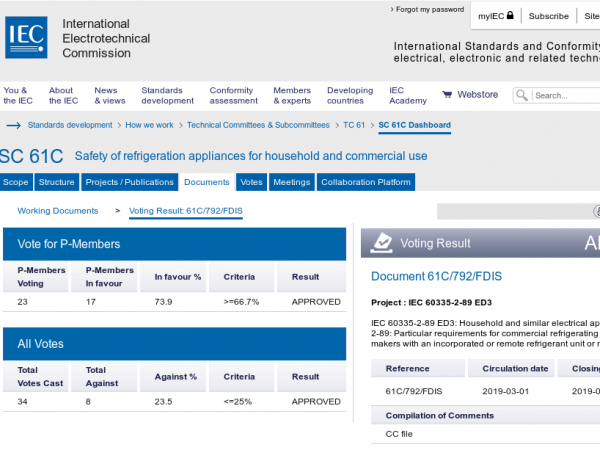600x450 pixels.
Task: Click Project : IEC 60335-2-89 ED3 text
Action: point(431,302)
